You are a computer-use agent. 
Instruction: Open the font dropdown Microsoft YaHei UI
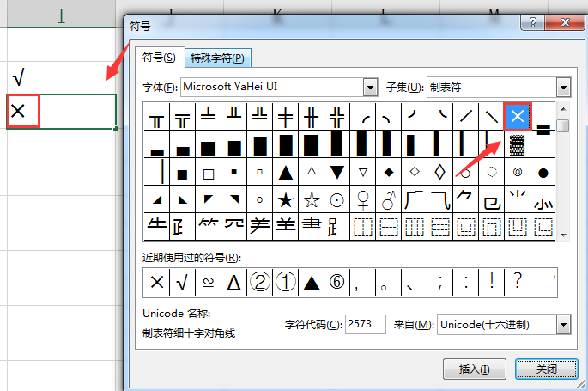370,88
